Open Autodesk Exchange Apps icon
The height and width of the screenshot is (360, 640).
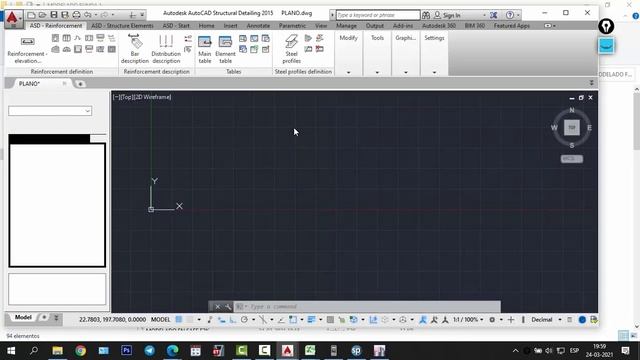[x=493, y=15]
